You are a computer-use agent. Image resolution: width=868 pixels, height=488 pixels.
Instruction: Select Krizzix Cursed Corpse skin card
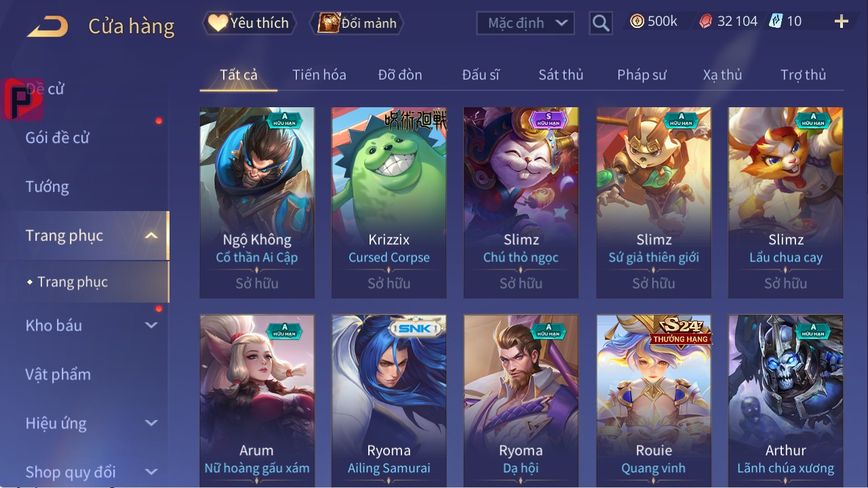pyautogui.click(x=389, y=202)
